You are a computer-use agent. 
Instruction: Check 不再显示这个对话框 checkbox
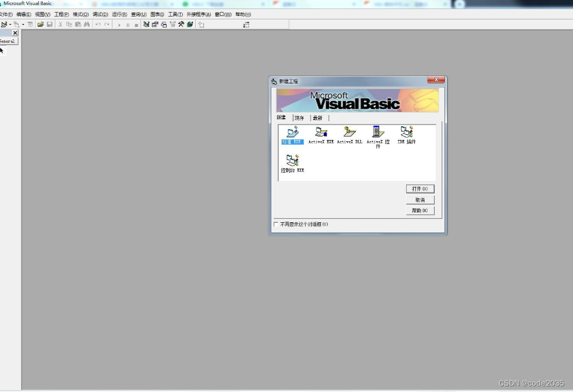coord(276,224)
